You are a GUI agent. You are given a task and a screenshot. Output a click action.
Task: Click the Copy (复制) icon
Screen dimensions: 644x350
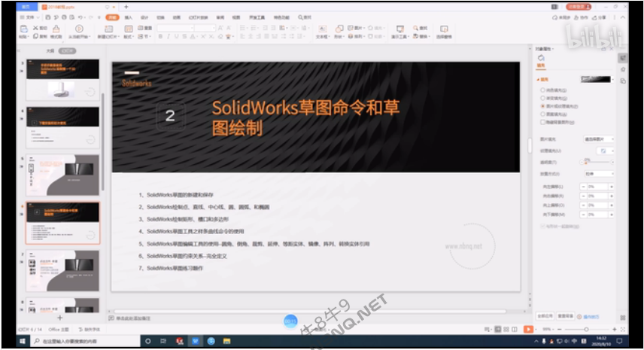[35, 37]
